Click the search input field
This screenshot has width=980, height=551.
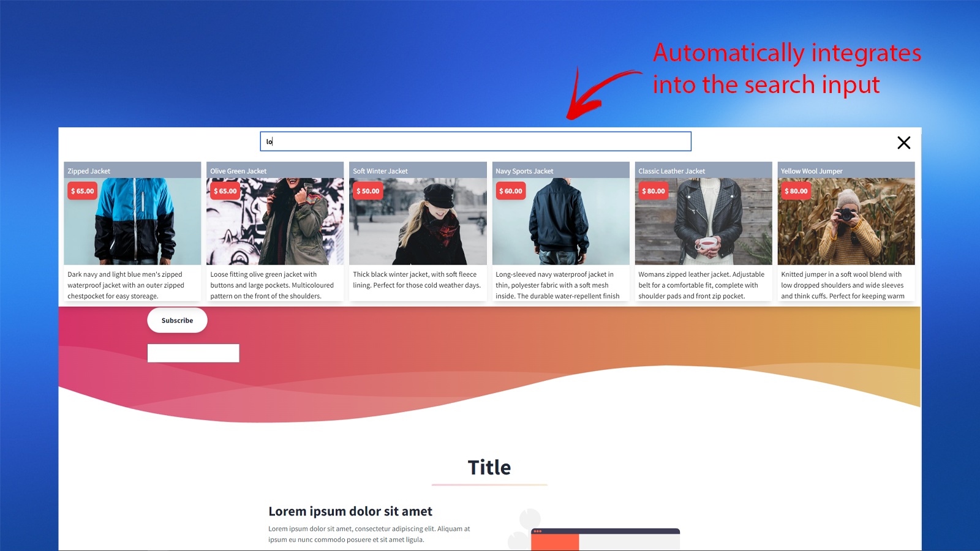pos(475,141)
